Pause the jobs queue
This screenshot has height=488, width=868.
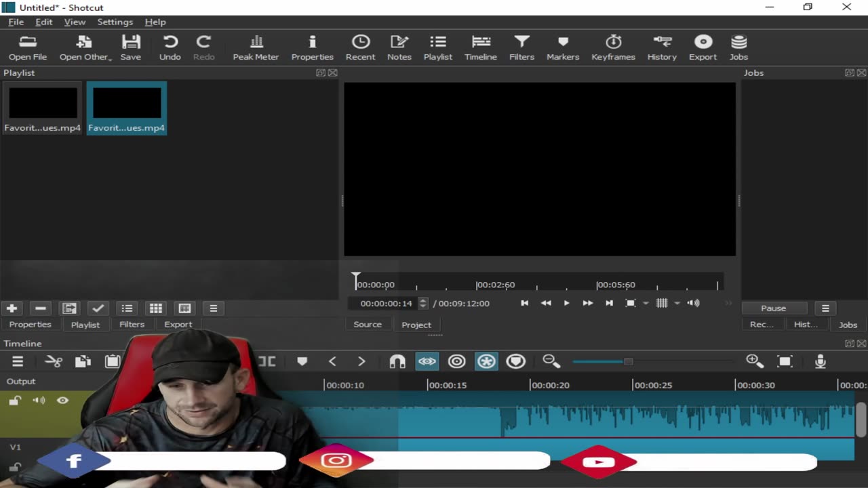pyautogui.click(x=773, y=308)
